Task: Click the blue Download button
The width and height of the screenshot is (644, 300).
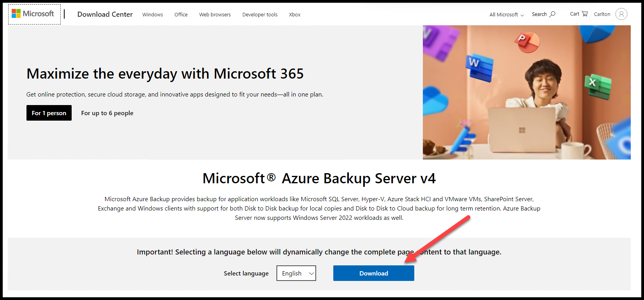Action: [x=374, y=273]
